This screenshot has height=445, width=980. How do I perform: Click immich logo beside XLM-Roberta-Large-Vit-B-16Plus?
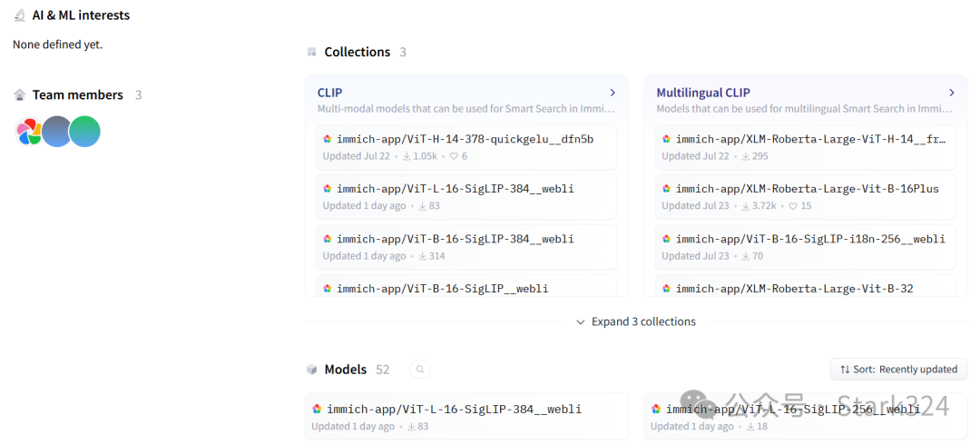coord(666,188)
